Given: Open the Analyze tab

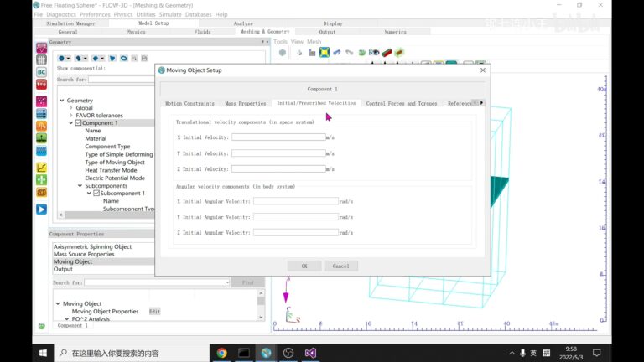Looking at the screenshot, I should tap(243, 23).
